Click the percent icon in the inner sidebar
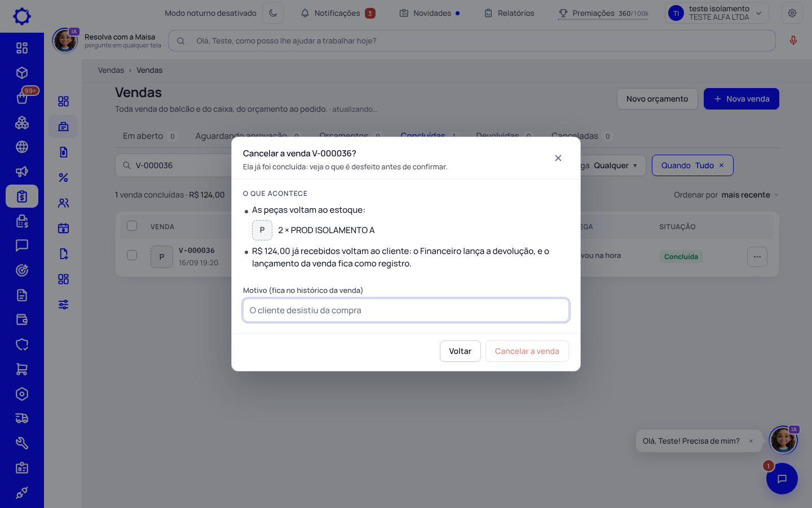 (63, 177)
